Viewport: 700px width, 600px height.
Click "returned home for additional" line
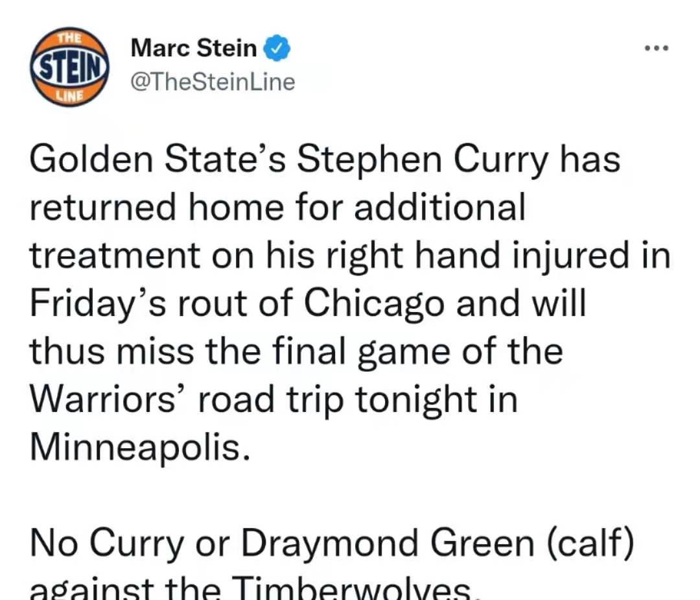coord(277,208)
